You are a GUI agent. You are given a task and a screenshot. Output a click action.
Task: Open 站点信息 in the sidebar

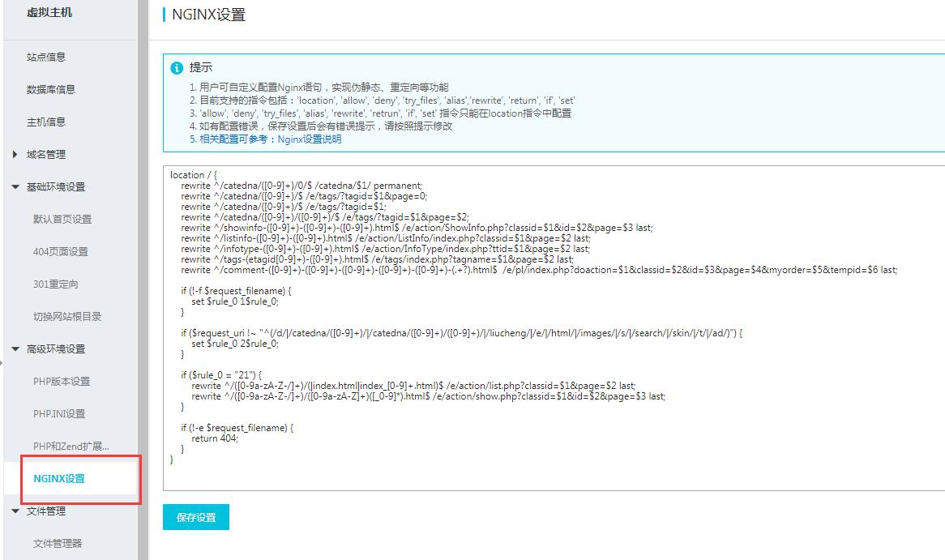point(46,58)
